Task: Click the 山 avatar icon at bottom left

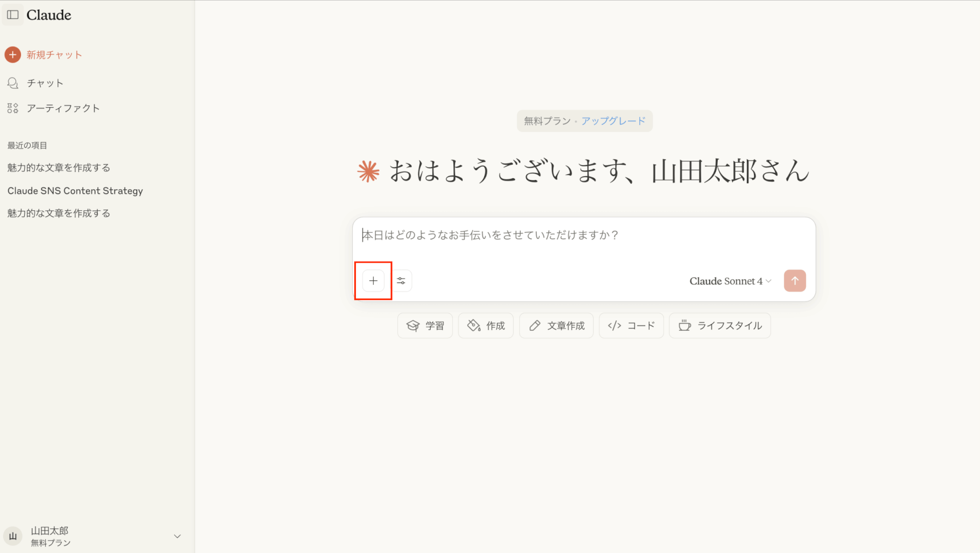Action: [x=13, y=536]
